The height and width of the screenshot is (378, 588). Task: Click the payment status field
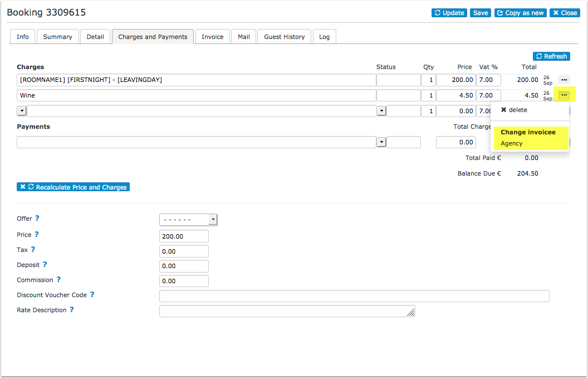(404, 142)
